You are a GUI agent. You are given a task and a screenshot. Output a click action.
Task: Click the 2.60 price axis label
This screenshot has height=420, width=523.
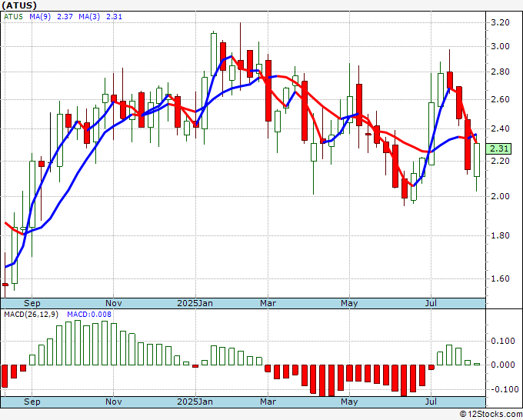coord(500,99)
